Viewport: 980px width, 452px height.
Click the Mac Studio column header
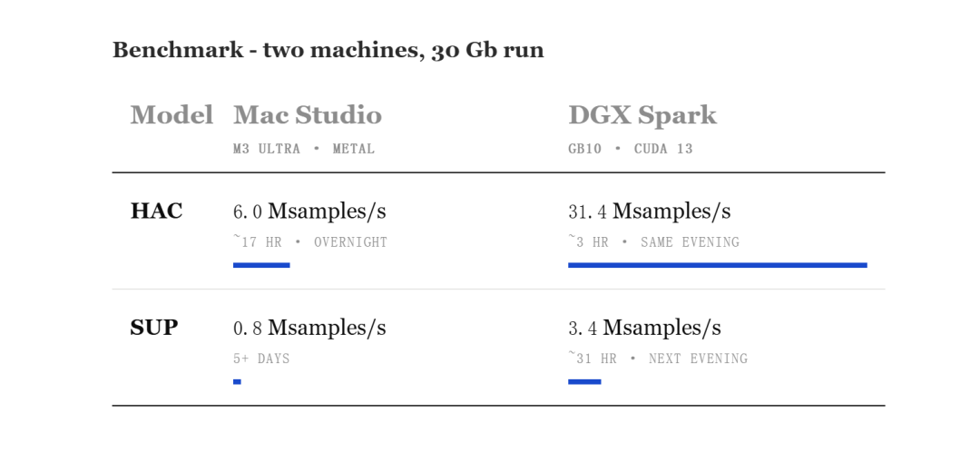(x=308, y=115)
